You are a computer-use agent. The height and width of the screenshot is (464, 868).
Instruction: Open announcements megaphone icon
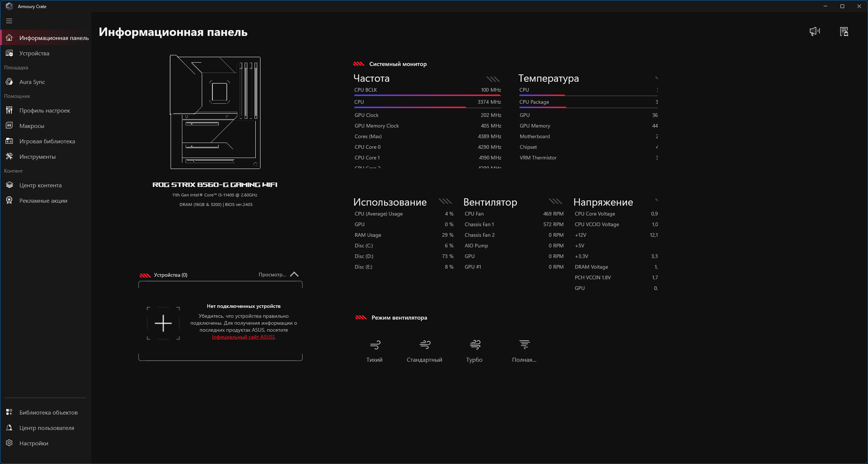pyautogui.click(x=815, y=32)
